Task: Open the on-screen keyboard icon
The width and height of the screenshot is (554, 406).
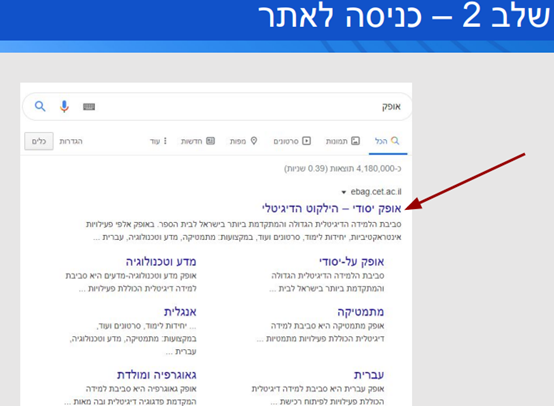Action: coord(89,106)
